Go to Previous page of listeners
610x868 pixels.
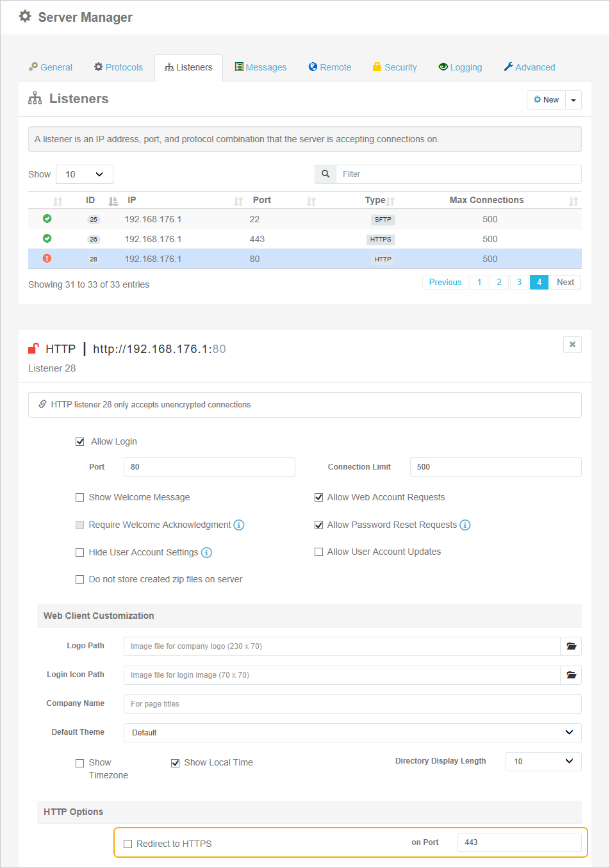click(x=445, y=283)
